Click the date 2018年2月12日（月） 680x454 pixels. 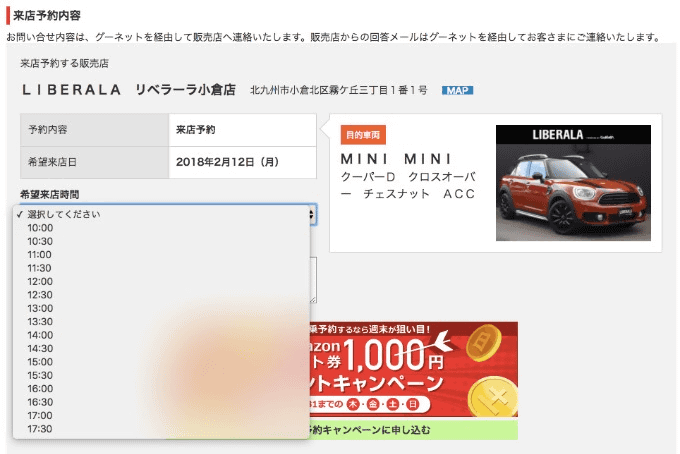pos(227,162)
